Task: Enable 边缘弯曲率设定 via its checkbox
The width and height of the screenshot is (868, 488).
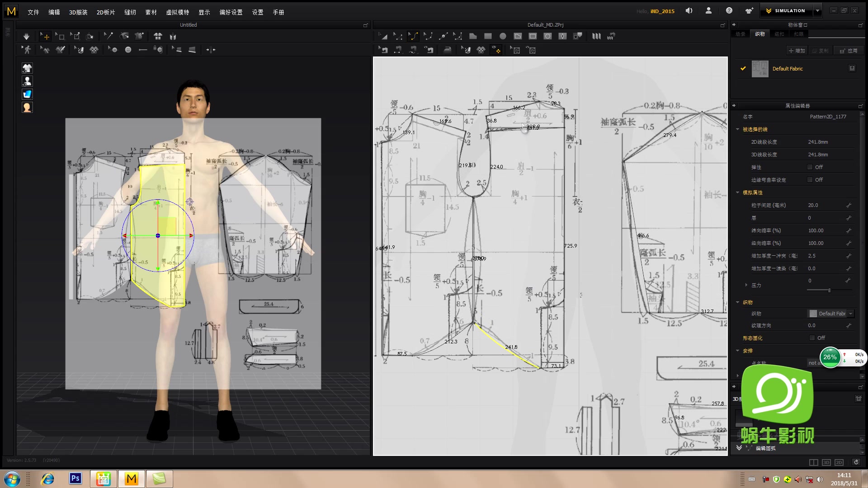Action: pos(810,179)
